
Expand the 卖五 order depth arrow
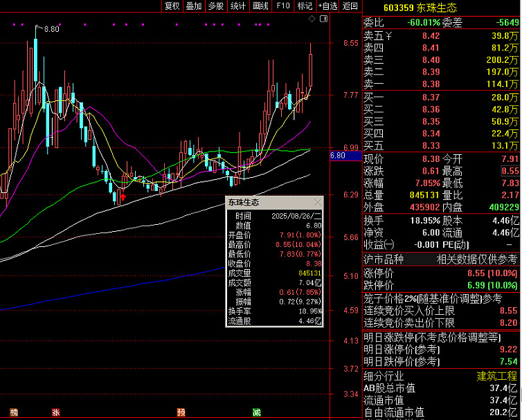(389, 36)
